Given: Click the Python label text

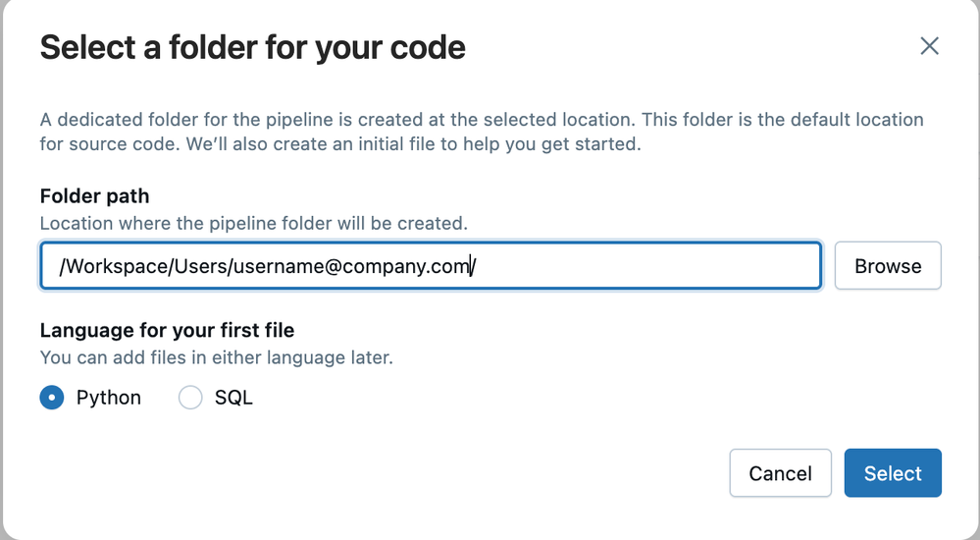Looking at the screenshot, I should click(109, 398).
